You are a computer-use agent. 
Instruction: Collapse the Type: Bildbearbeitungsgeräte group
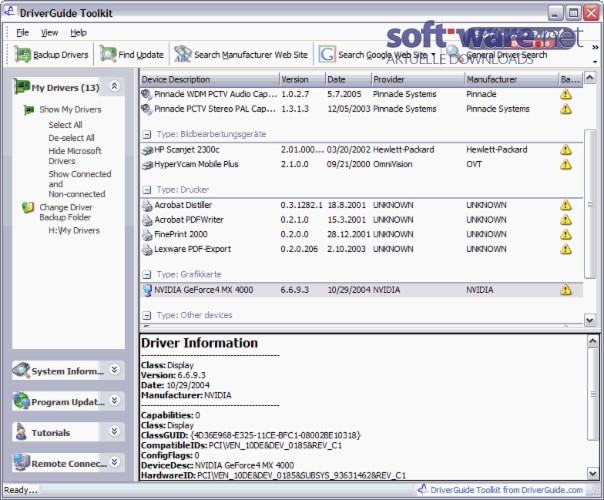point(146,135)
